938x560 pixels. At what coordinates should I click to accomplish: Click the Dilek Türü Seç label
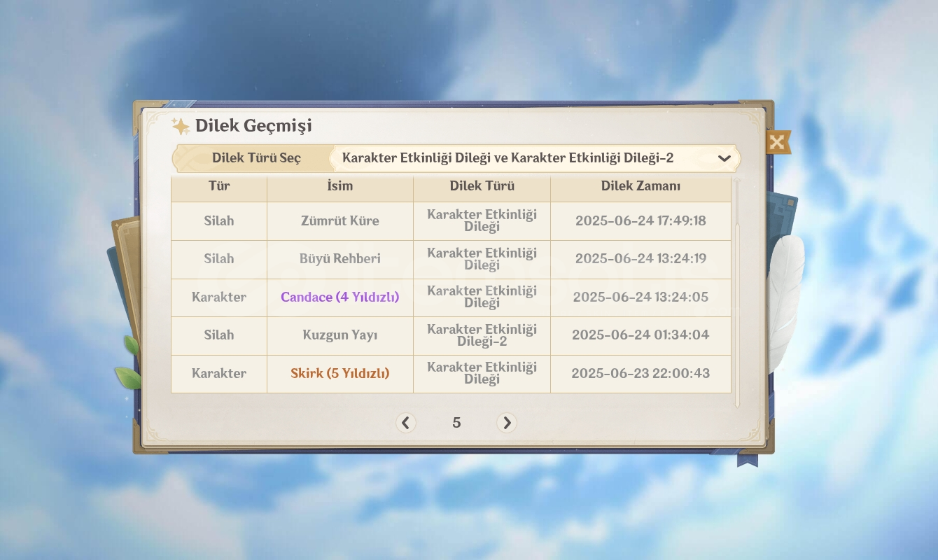click(256, 158)
